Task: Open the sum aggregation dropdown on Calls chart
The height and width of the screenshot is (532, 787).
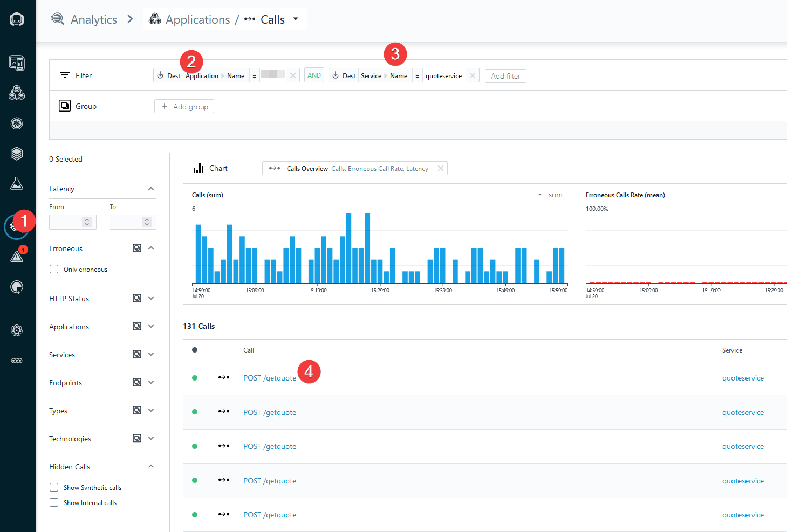Action: click(550, 195)
